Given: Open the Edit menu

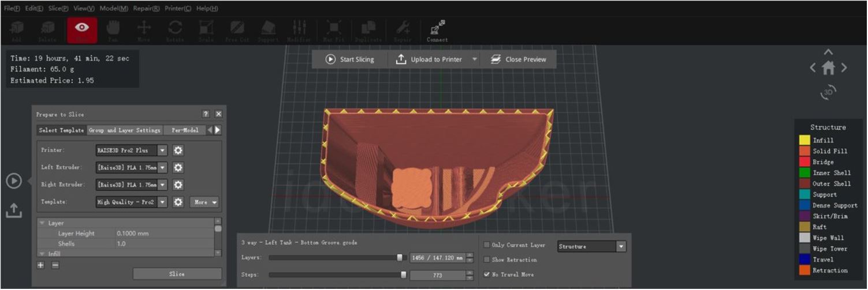Looking at the screenshot, I should (x=34, y=9).
